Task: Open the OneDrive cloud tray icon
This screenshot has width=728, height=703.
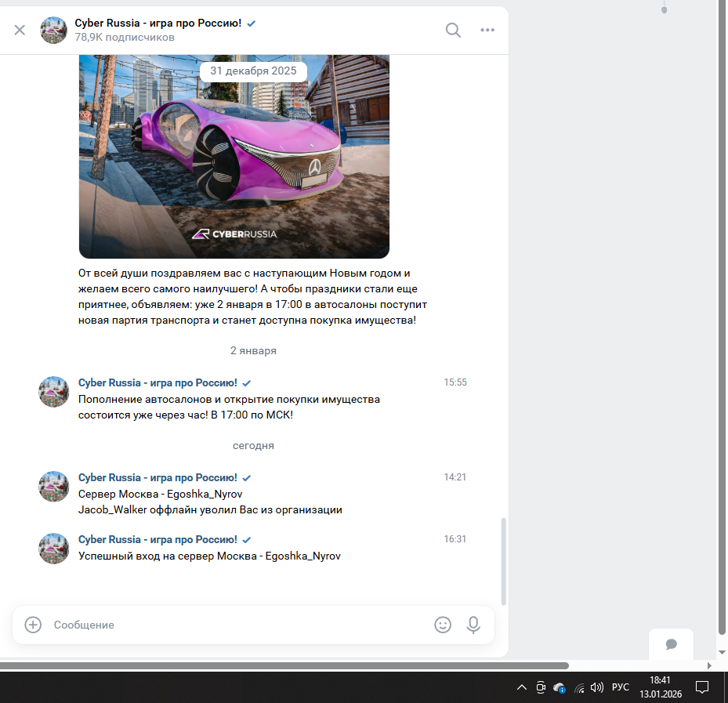Action: (559, 687)
